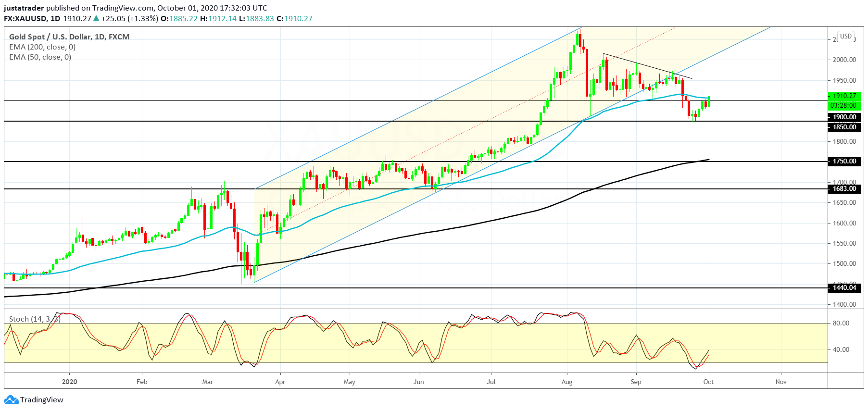The width and height of the screenshot is (868, 411).
Task: Click the Jun label on time axis
Action: point(419,382)
